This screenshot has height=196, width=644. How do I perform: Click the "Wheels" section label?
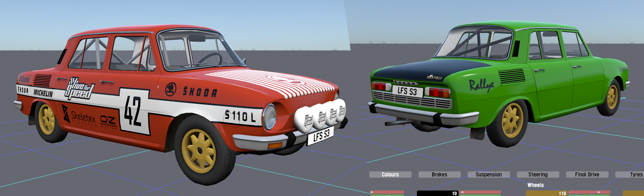click(535, 185)
